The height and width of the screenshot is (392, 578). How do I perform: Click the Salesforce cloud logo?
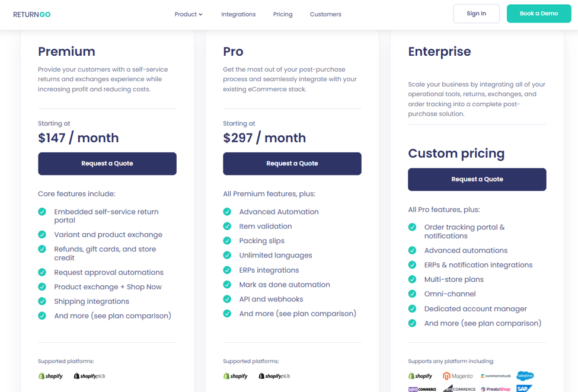pos(525,375)
